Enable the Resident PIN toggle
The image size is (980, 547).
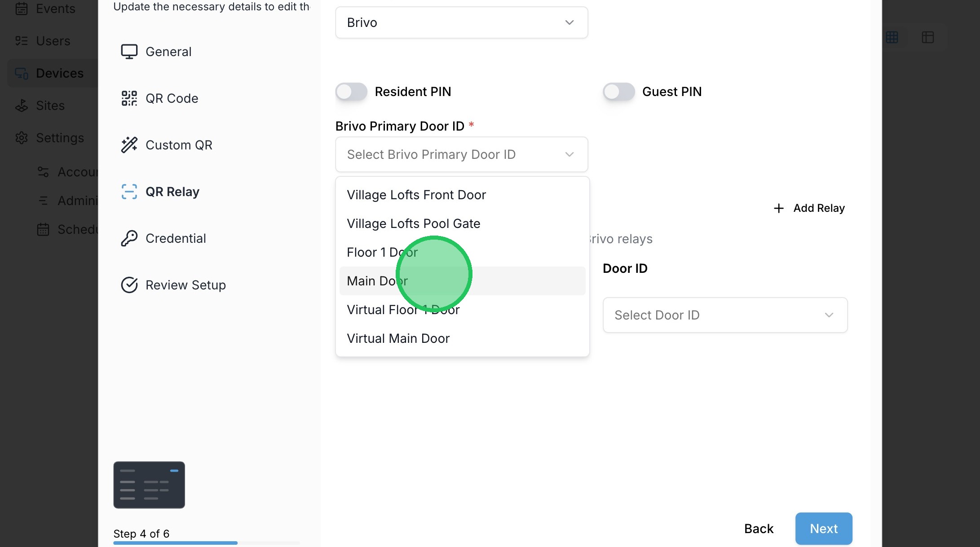(351, 92)
